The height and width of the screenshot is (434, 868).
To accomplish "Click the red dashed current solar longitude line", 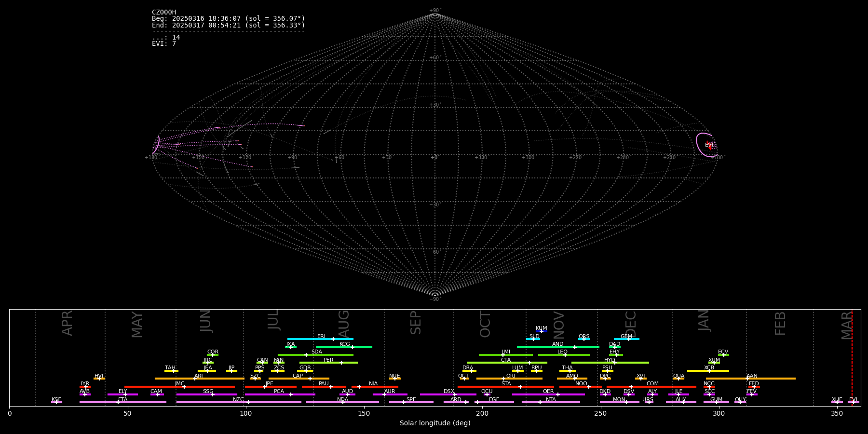I will 852,357.
